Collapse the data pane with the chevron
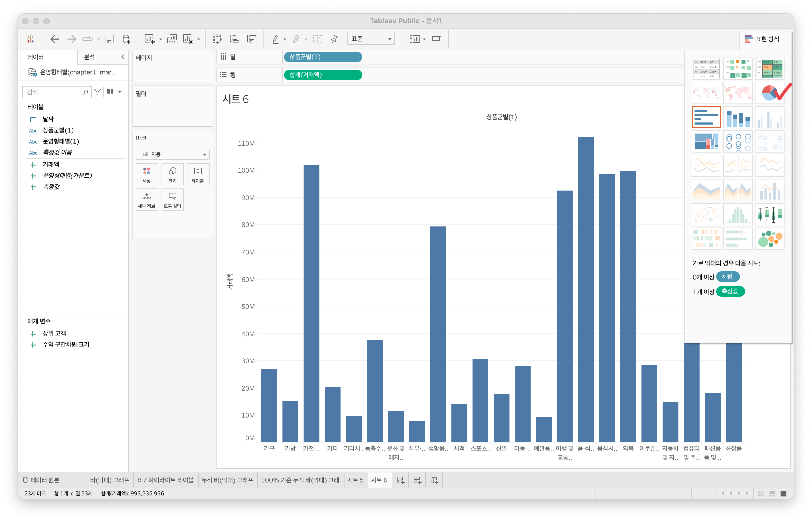Screen dimensions: 812x521 (x=123, y=57)
